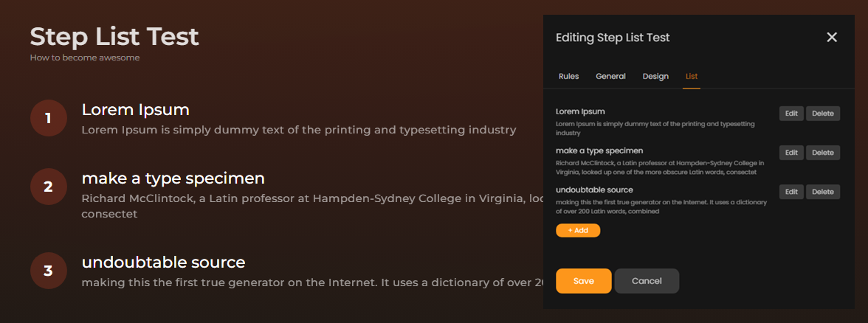Add a new list item

click(578, 230)
